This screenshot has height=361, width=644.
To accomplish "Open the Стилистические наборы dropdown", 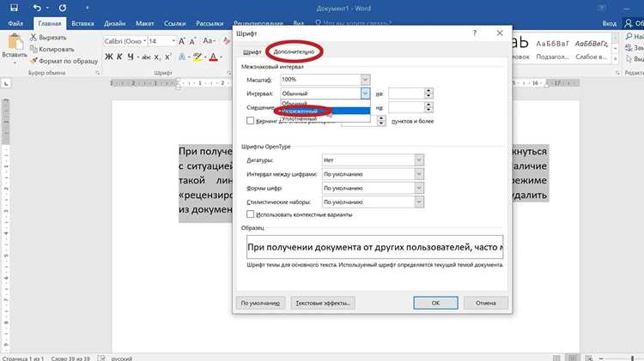I will pos(373,202).
